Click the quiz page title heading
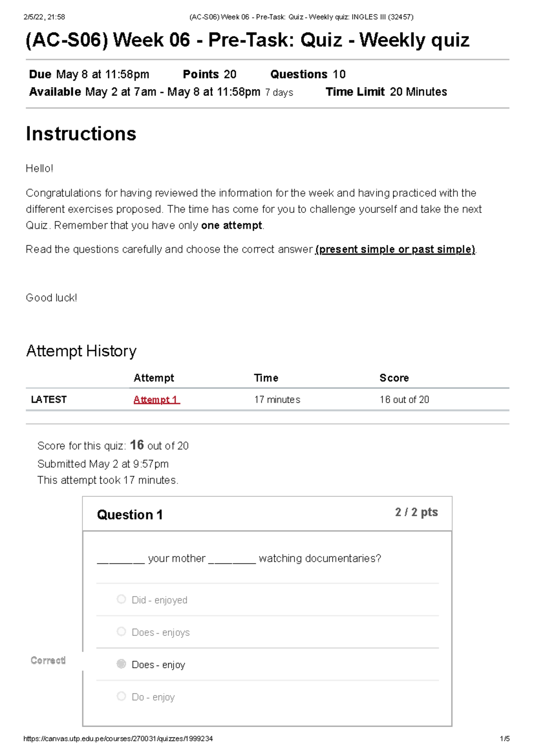The width and height of the screenshot is (534, 756). [x=248, y=40]
